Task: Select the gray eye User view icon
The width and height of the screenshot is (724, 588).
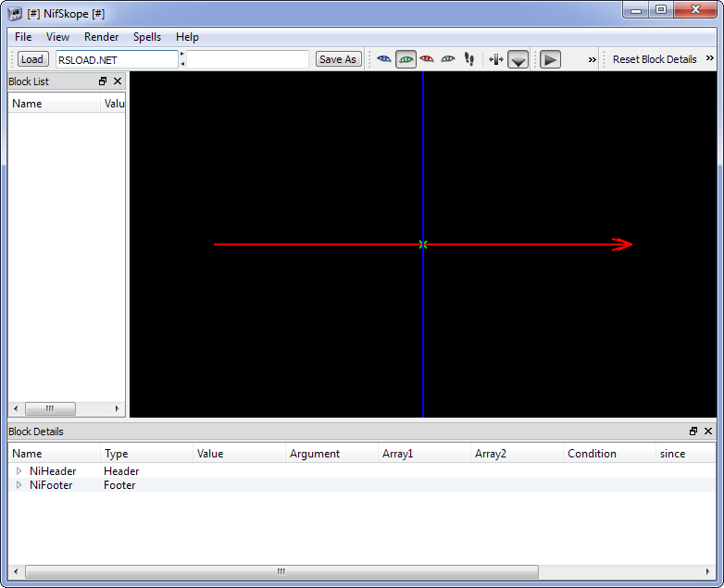Action: point(448,59)
